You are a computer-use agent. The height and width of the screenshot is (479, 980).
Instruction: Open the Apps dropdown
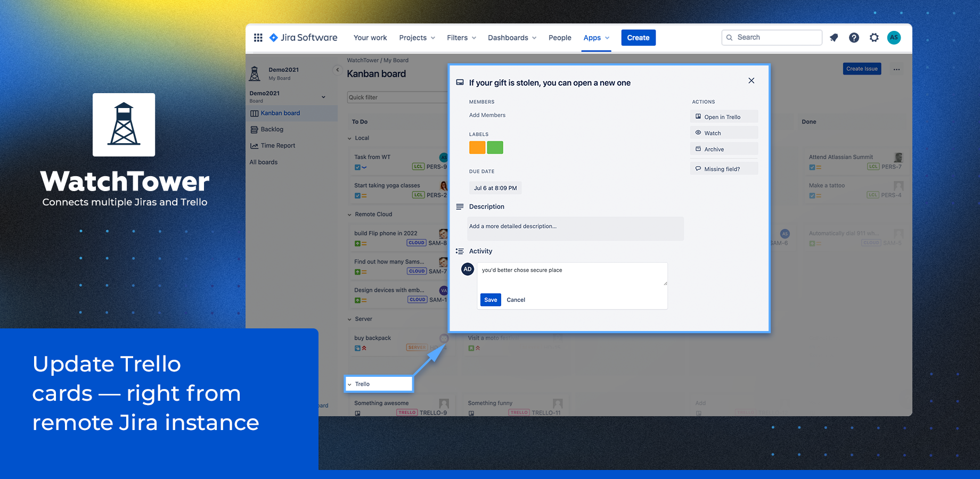596,38
